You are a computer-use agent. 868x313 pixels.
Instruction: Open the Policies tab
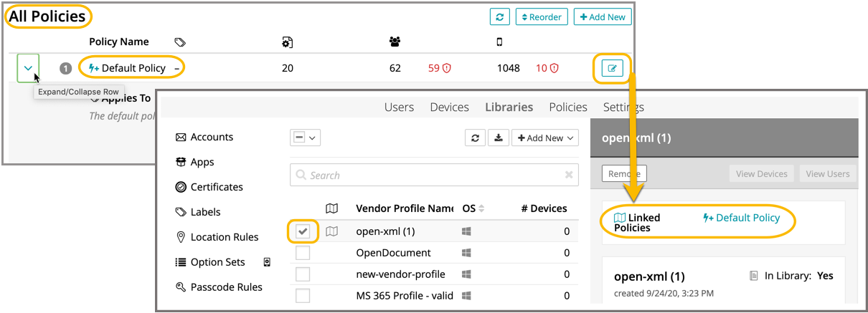tap(567, 107)
